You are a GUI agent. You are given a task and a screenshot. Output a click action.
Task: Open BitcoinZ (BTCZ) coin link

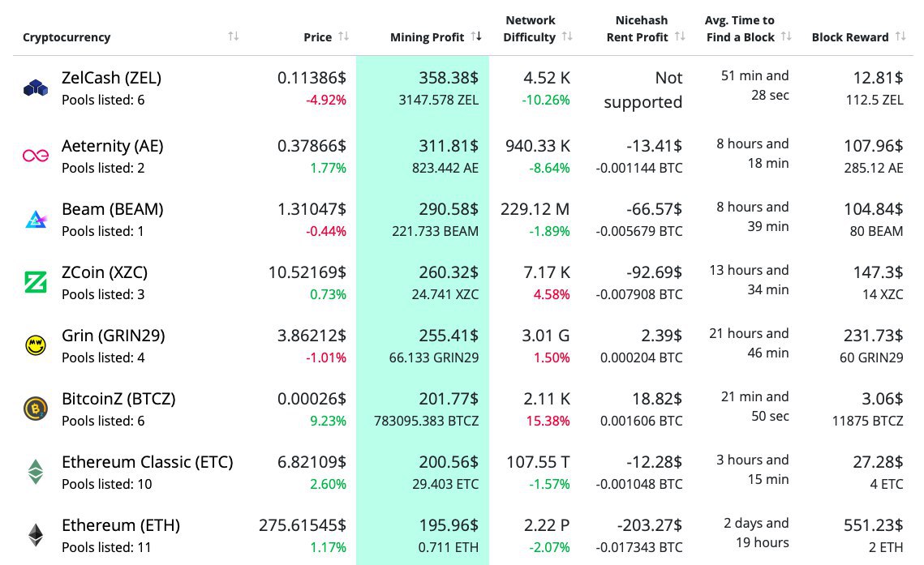coord(118,399)
